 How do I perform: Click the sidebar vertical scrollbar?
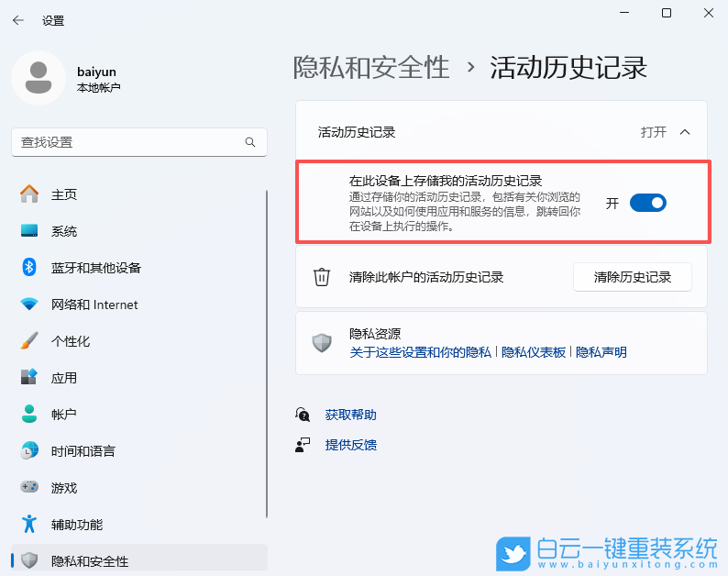(x=267, y=353)
